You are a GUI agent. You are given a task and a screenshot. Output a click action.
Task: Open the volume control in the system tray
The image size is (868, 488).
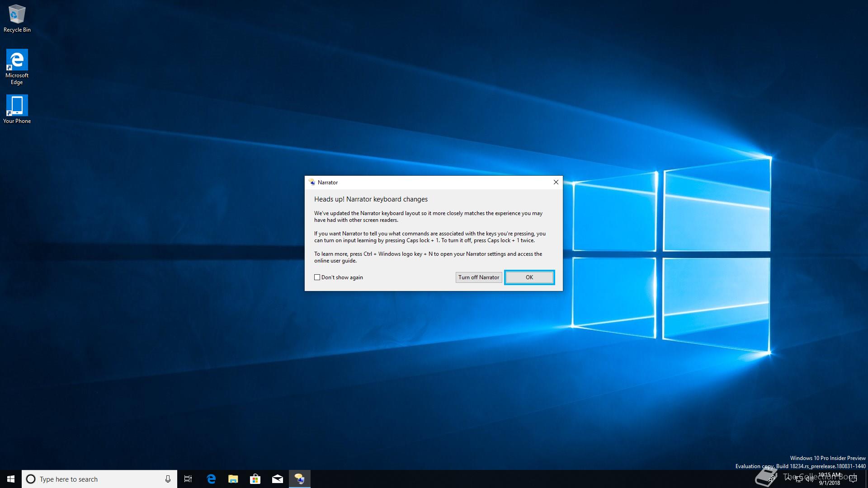(809, 479)
